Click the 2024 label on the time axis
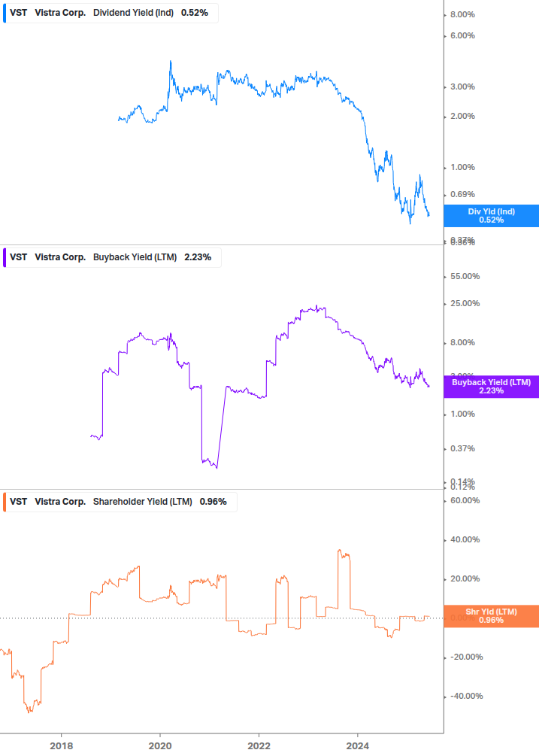Image resolution: width=539 pixels, height=756 pixels. pyautogui.click(x=358, y=746)
